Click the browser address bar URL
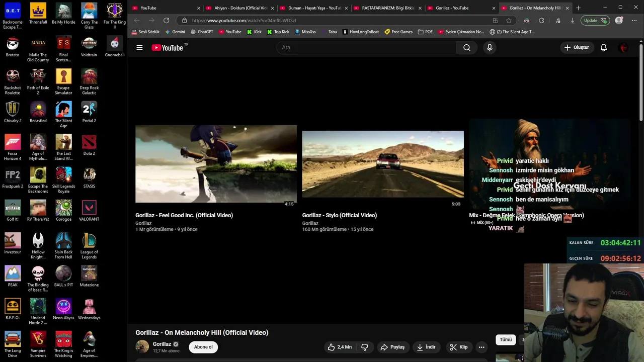The image size is (644, 362). [x=244, y=21]
